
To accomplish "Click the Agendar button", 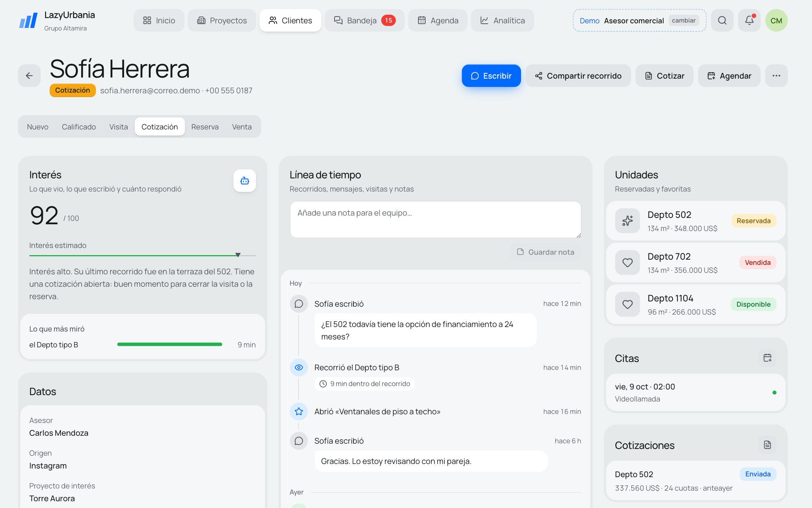I will coord(729,76).
